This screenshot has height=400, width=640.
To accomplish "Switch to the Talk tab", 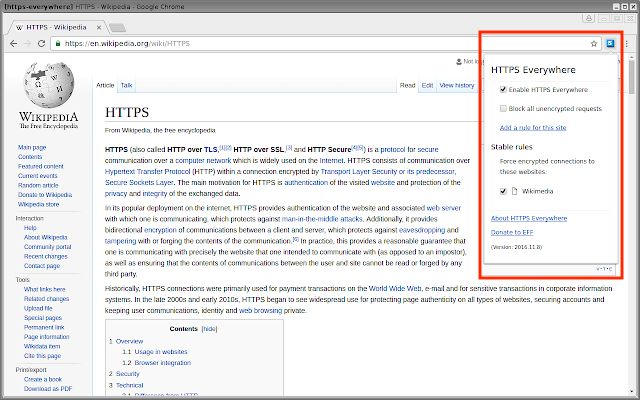I will pos(127,86).
